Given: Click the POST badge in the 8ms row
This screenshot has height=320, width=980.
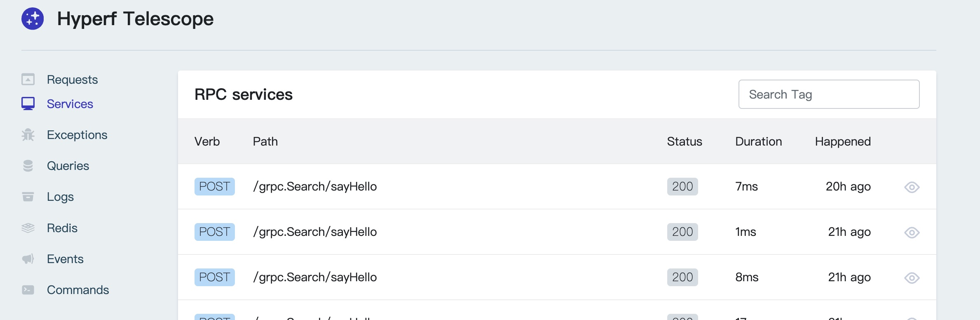Looking at the screenshot, I should point(215,277).
